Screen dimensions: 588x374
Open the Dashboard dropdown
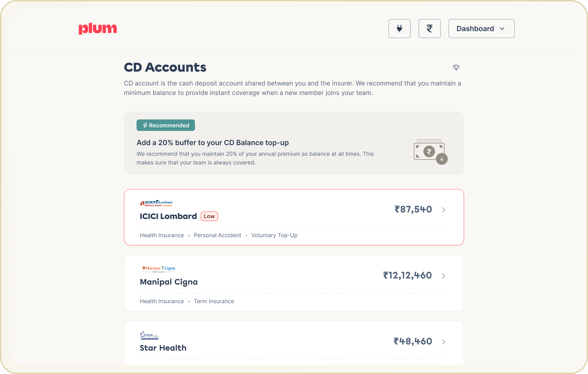[x=481, y=29]
